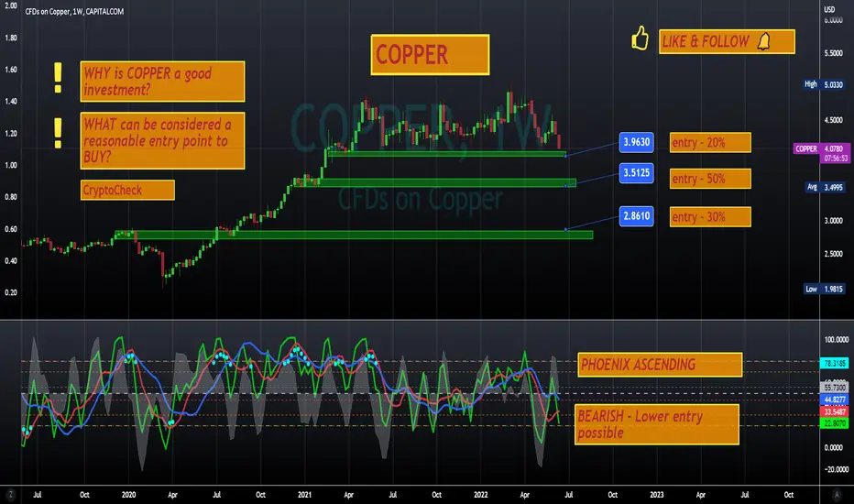This screenshot has width=854, height=504.
Task: Select the wide green support zone near 2.8610
Action: (354, 235)
